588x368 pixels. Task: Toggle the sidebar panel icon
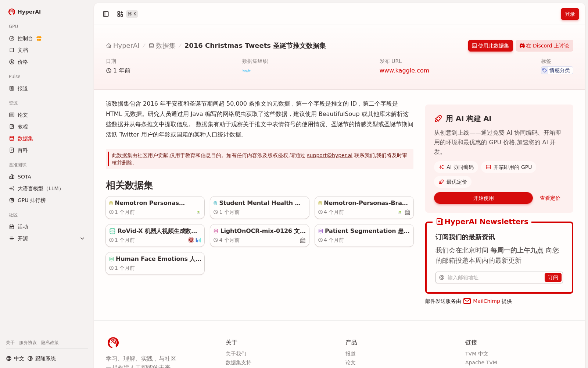click(106, 14)
